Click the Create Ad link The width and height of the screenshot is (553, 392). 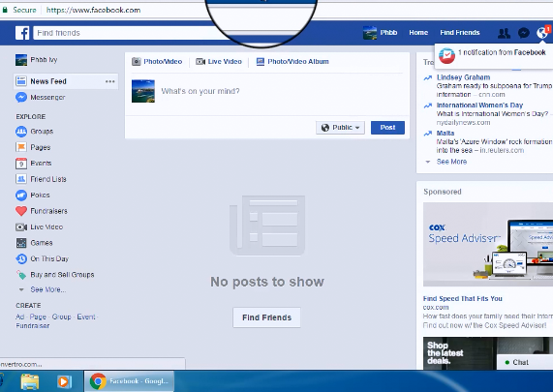pyautogui.click(x=19, y=317)
